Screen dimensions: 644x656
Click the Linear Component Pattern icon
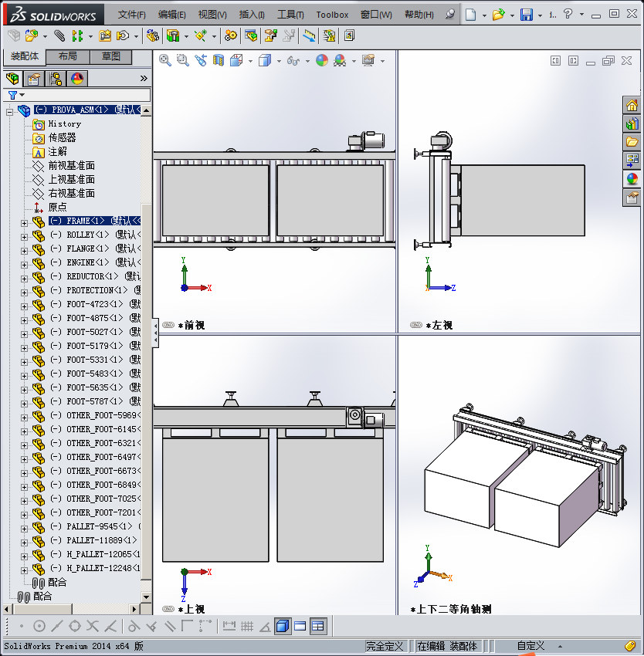pyautogui.click(x=77, y=36)
